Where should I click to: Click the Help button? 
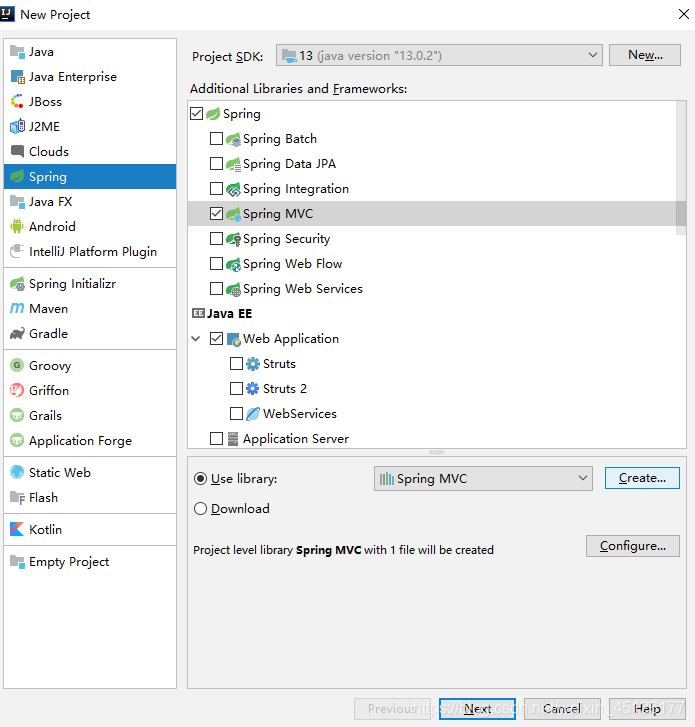(647, 709)
